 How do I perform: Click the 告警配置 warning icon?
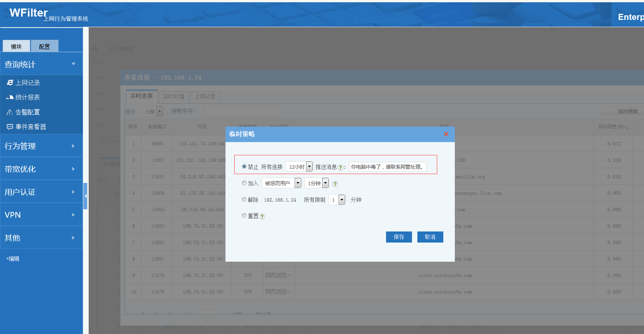pyautogui.click(x=10, y=112)
